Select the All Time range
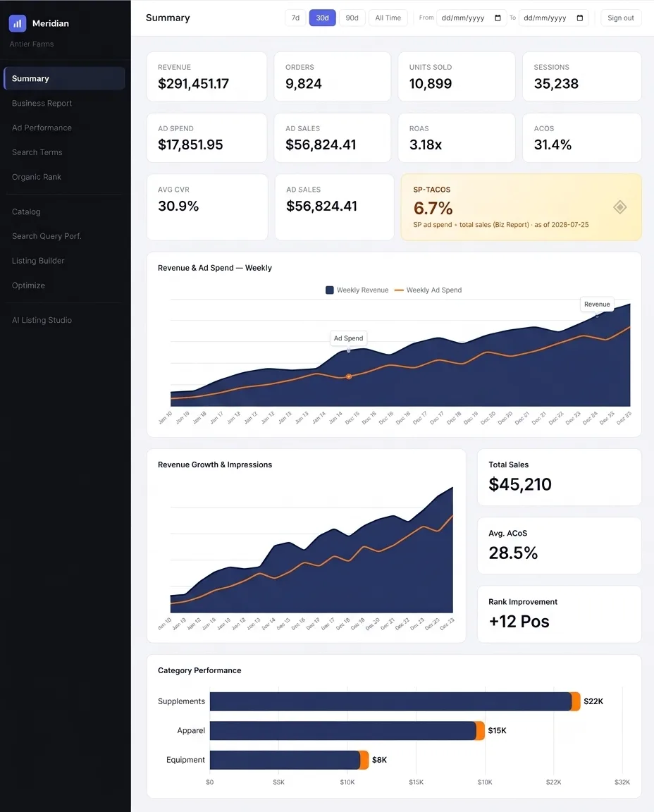Image resolution: width=654 pixels, height=812 pixels. tap(388, 18)
